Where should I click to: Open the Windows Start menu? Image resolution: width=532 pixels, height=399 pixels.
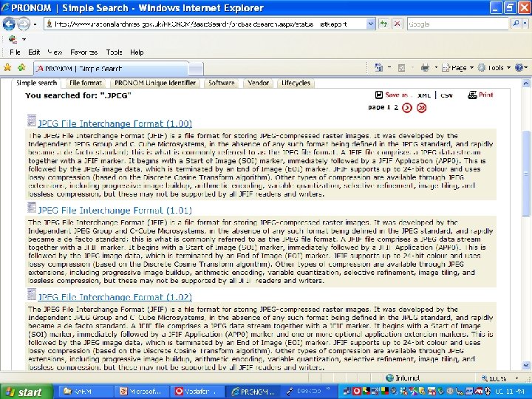(27, 392)
